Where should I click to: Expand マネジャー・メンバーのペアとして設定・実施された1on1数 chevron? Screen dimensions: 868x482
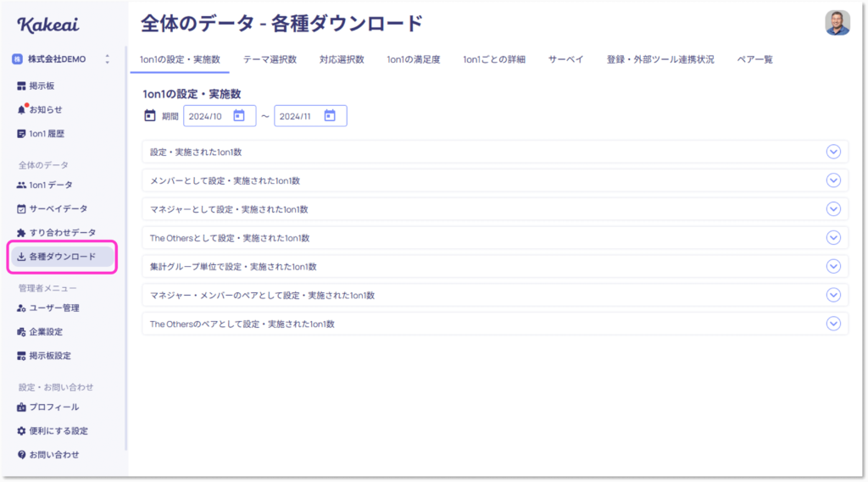pyautogui.click(x=833, y=295)
